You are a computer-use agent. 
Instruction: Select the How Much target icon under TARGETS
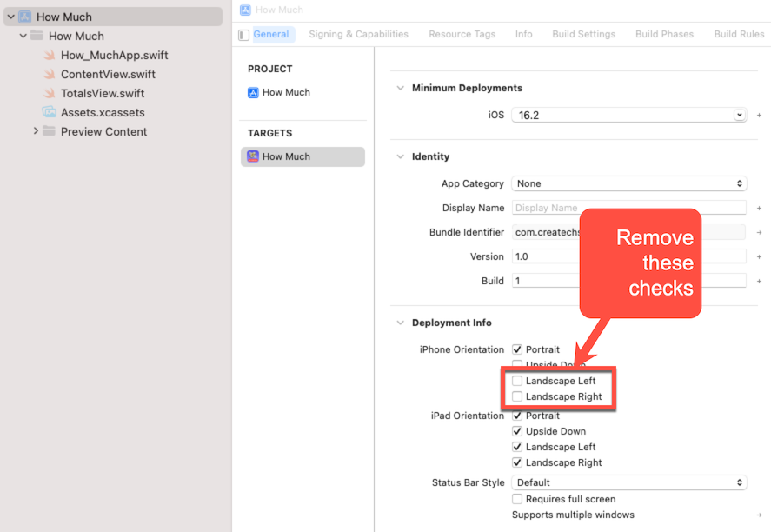point(253,156)
